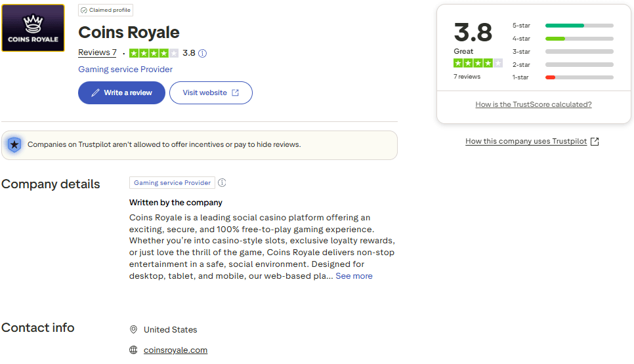The width and height of the screenshot is (634, 364).
Task: Click the Coins Royale logo thumbnail
Action: tap(33, 28)
